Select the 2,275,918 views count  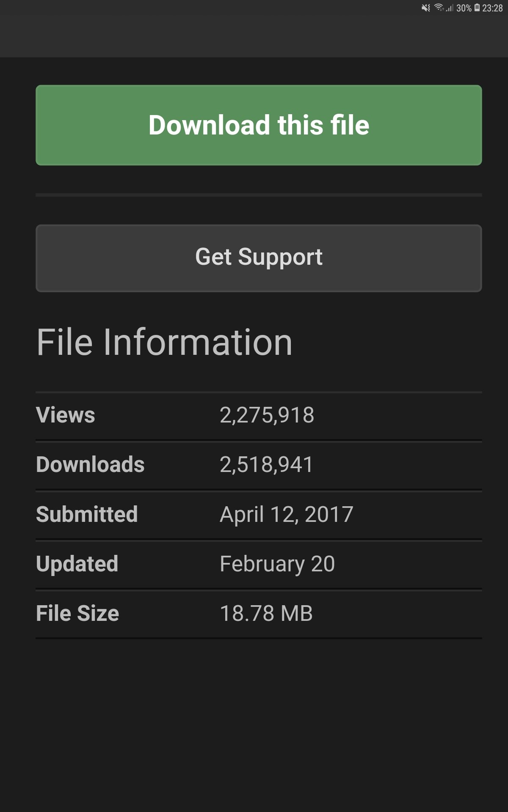[267, 415]
